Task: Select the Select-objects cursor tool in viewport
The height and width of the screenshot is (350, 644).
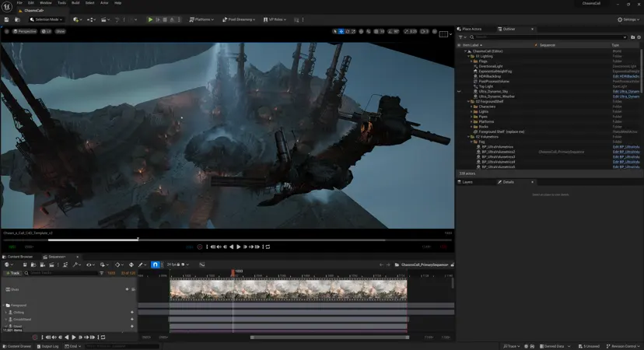Action: click(x=334, y=31)
